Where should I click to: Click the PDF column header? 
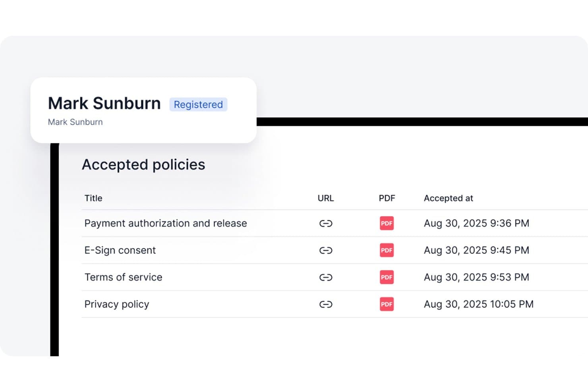pyautogui.click(x=387, y=198)
